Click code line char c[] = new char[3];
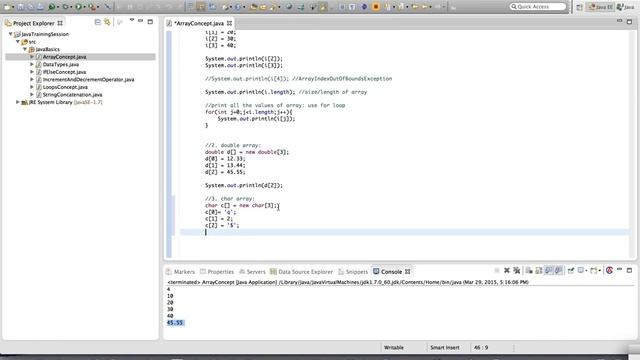This screenshot has width=640, height=360. pyautogui.click(x=241, y=205)
